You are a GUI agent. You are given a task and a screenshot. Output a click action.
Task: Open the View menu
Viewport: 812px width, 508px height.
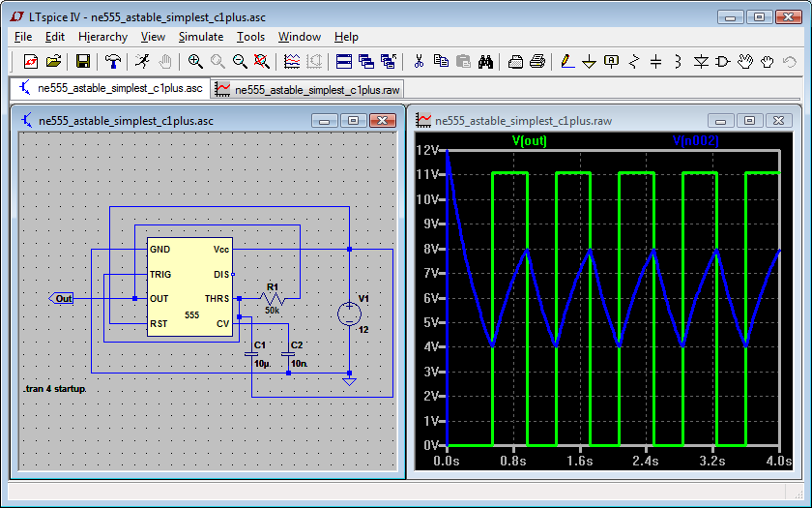point(153,37)
